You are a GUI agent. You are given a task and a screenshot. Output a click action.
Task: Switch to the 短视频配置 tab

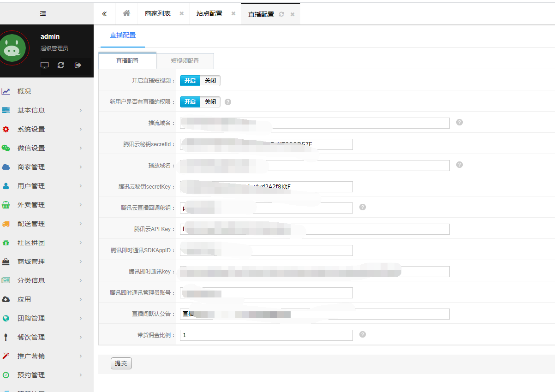(185, 61)
